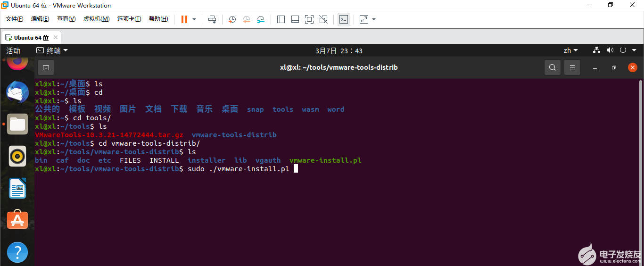Click the doc directory name in listing
Viewport: 644px width, 266px height.
pyautogui.click(x=83, y=160)
